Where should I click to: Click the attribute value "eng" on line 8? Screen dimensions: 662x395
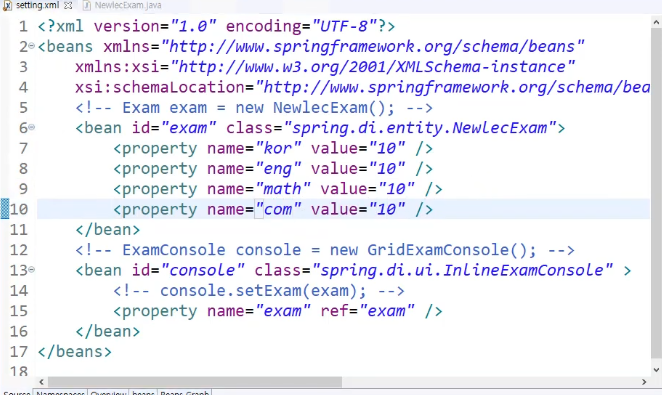(x=278, y=168)
